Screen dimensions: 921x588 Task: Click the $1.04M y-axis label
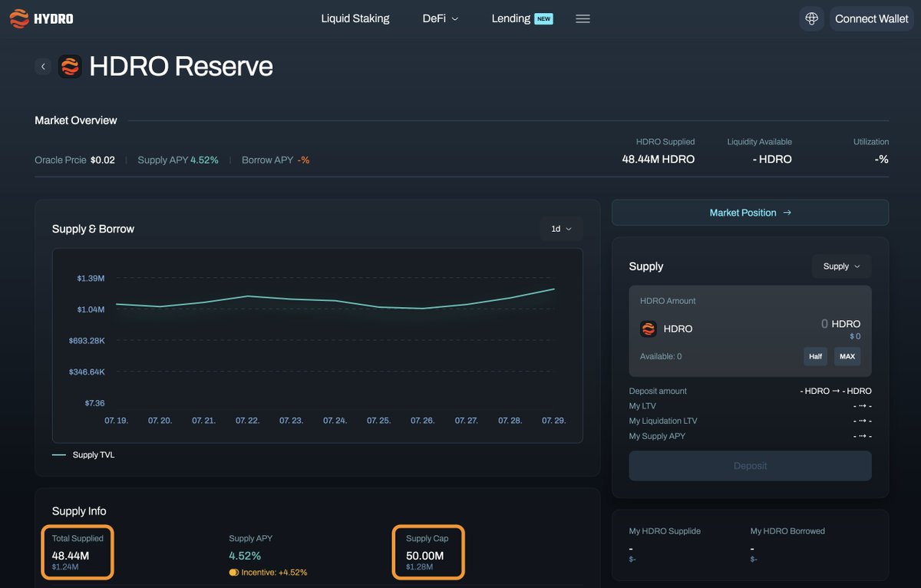click(91, 309)
